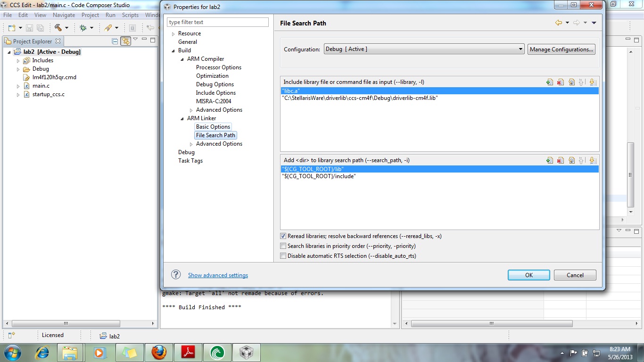This screenshot has width=644, height=362.
Task: Click the flashlight search icon in CCS toolbar
Action: coord(108,28)
